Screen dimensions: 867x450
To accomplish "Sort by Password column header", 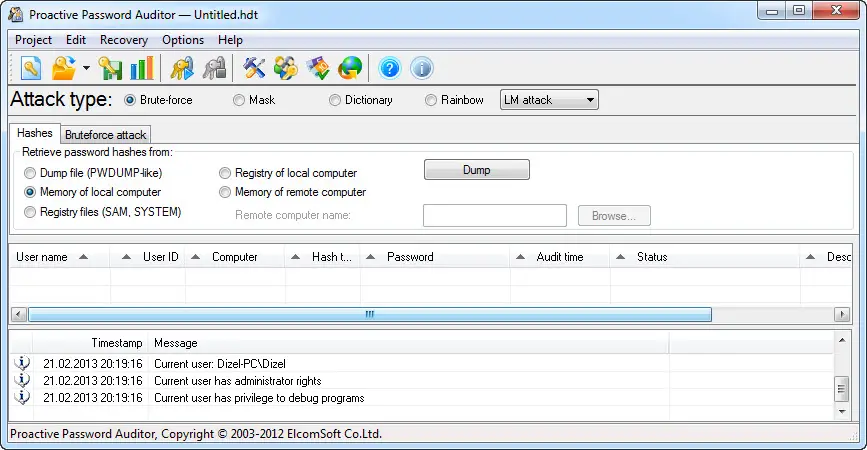I will tap(435, 257).
